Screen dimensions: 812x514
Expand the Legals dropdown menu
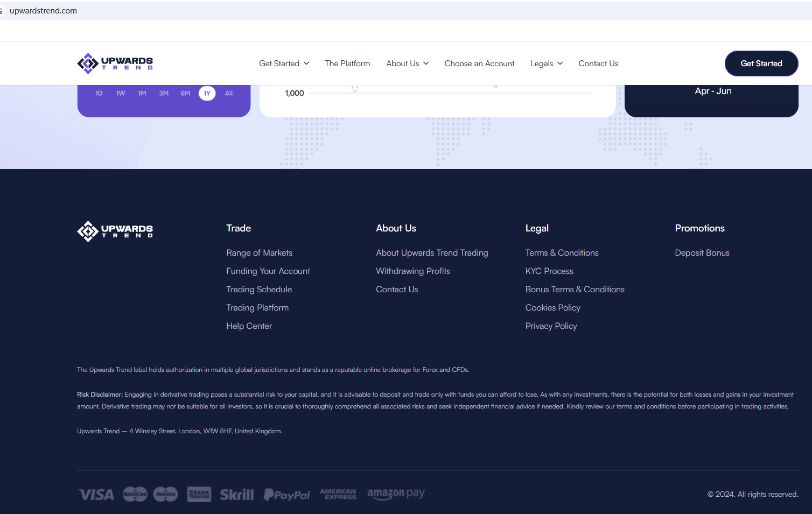point(546,64)
